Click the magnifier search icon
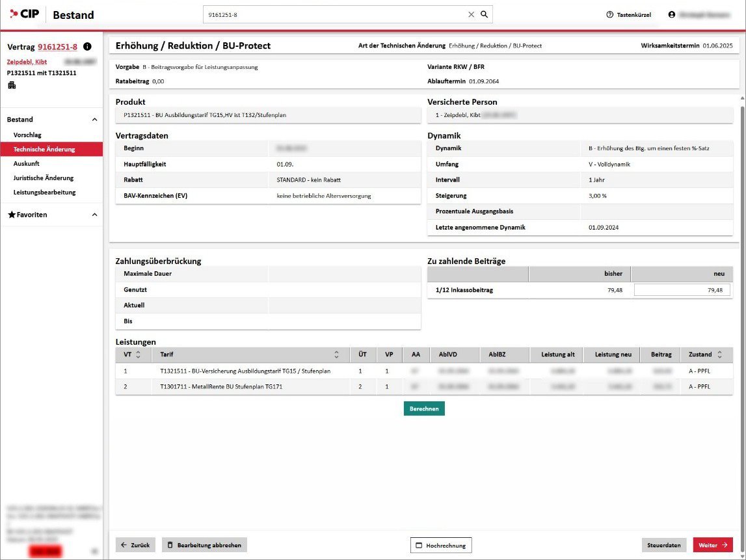The height and width of the screenshot is (560, 746). click(484, 14)
